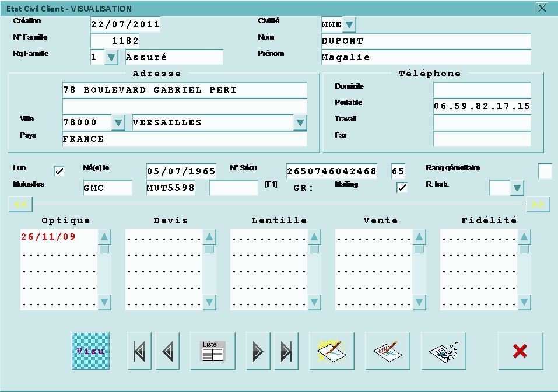The width and height of the screenshot is (558, 392).
Task: Edit record with red pencil sheet icon
Action: (388, 351)
